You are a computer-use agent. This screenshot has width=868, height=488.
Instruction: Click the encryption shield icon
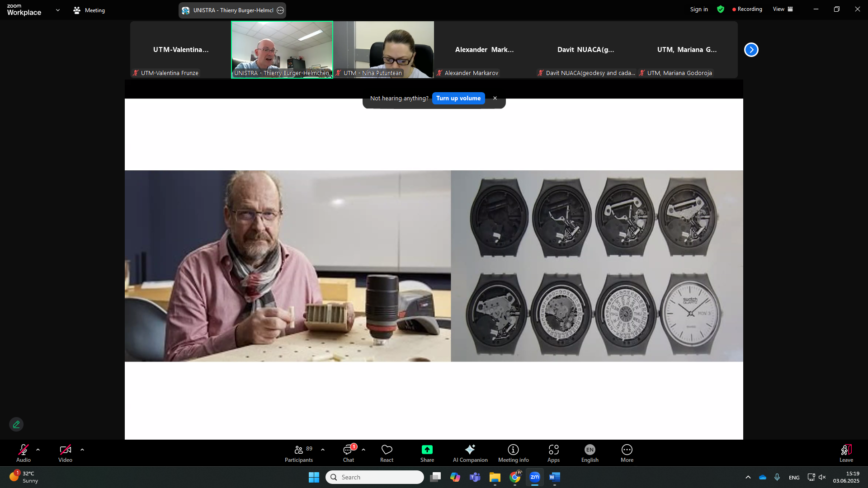point(721,9)
